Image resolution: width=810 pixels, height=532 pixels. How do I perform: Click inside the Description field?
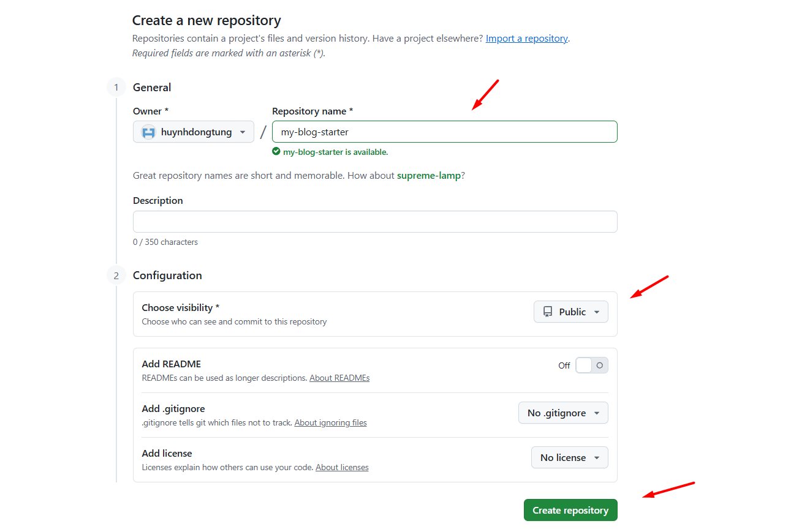[375, 221]
